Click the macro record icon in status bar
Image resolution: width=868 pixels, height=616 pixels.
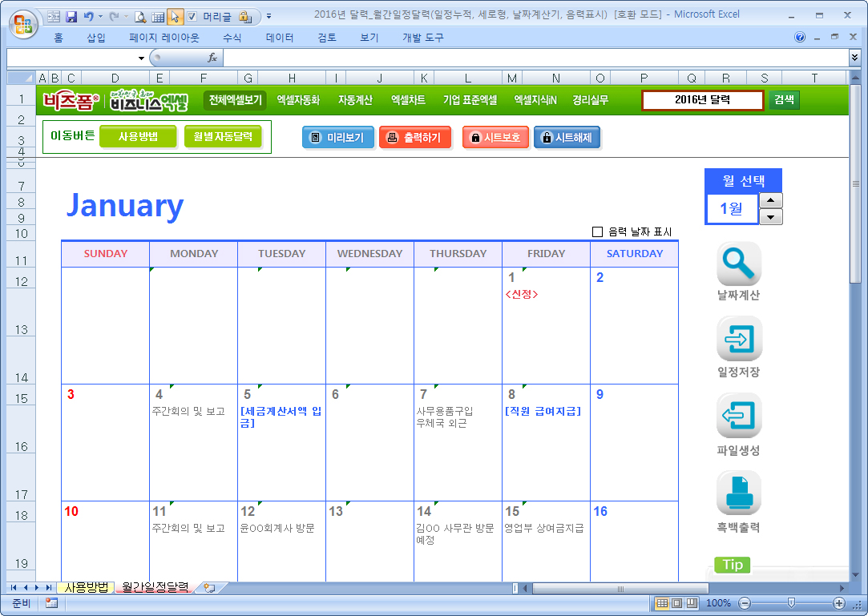pyautogui.click(x=51, y=603)
